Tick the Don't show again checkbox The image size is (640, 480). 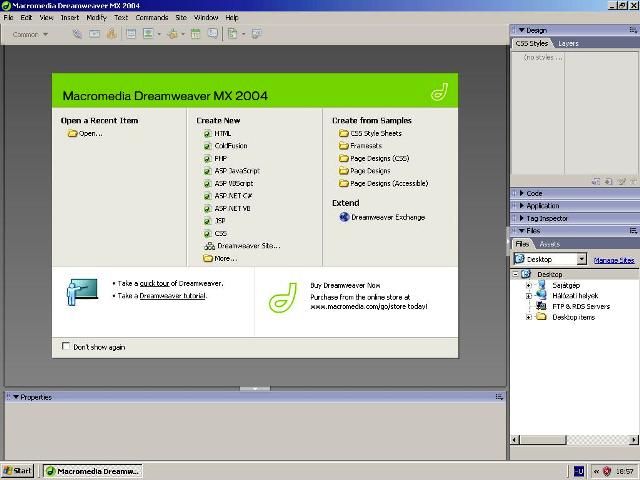65,346
